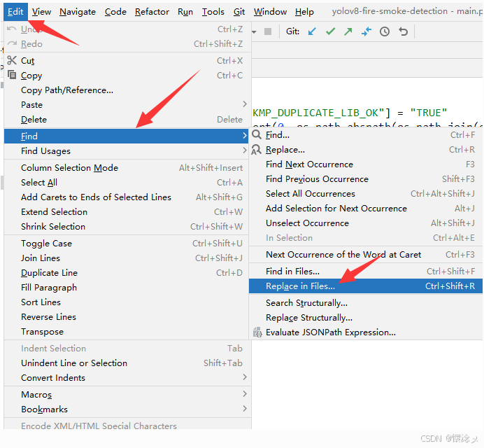Screen dimensions: 484x448
Task: Open the Navigate menu
Action: click(x=78, y=12)
